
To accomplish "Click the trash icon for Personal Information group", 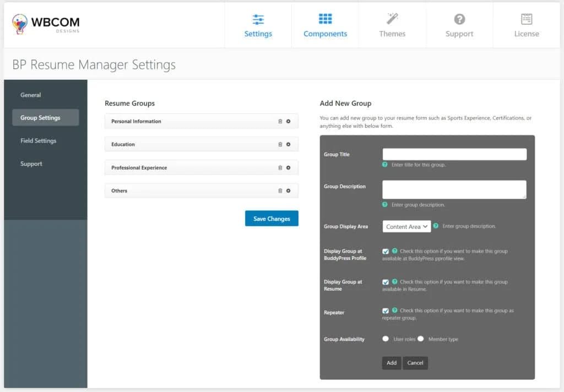I will pyautogui.click(x=280, y=122).
